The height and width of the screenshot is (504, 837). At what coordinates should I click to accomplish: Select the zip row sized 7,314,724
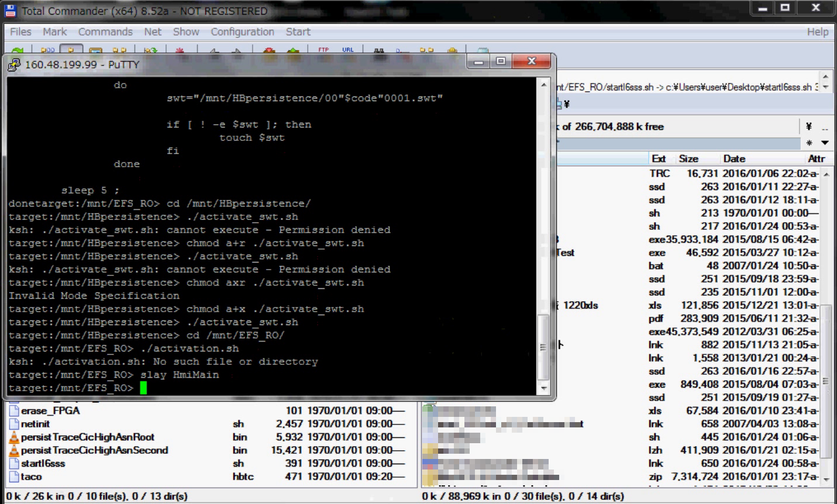click(x=621, y=477)
